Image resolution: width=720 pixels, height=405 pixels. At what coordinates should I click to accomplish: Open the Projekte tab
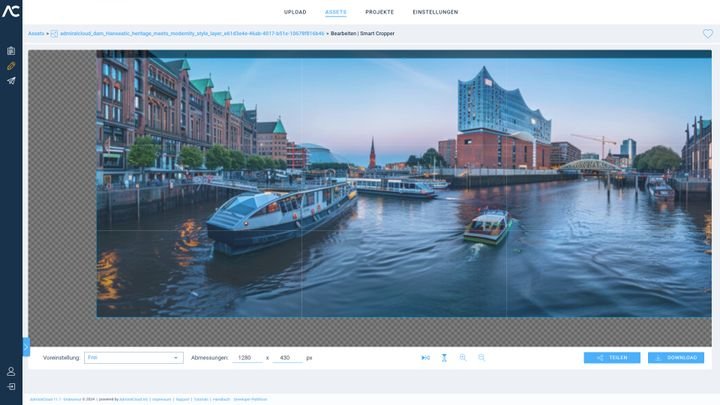(379, 12)
